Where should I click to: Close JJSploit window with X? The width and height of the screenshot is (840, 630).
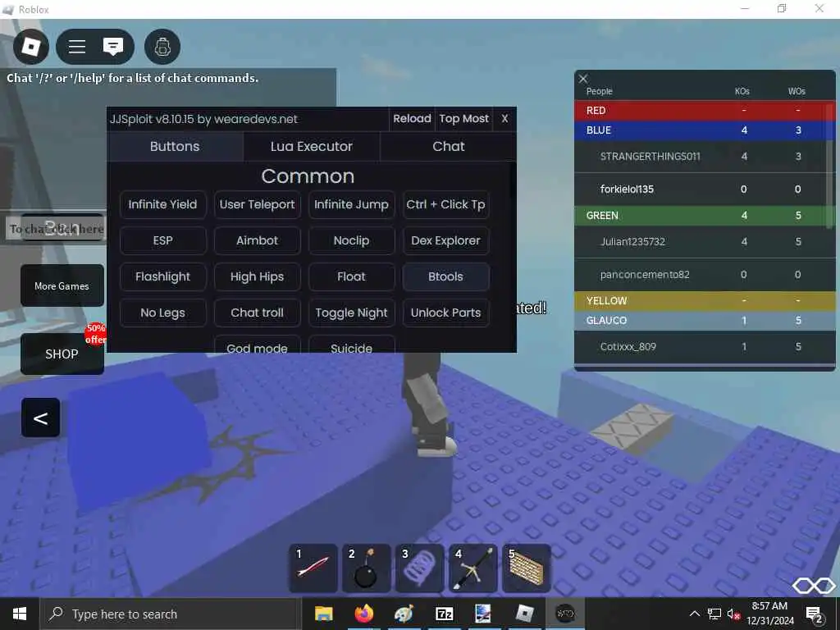coord(504,118)
